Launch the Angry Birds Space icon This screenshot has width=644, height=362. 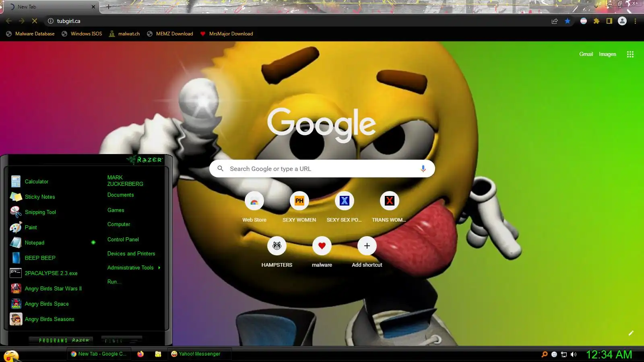pos(16,304)
